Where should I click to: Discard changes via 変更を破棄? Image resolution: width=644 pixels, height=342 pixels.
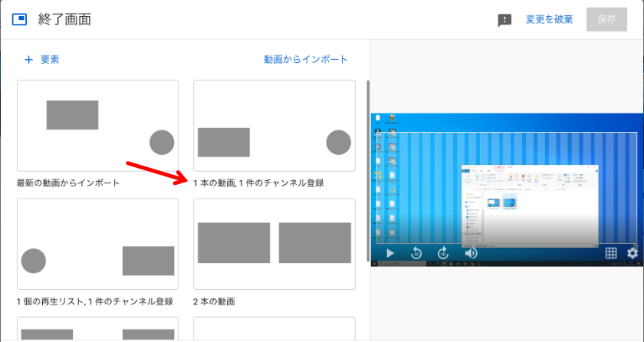[549, 19]
